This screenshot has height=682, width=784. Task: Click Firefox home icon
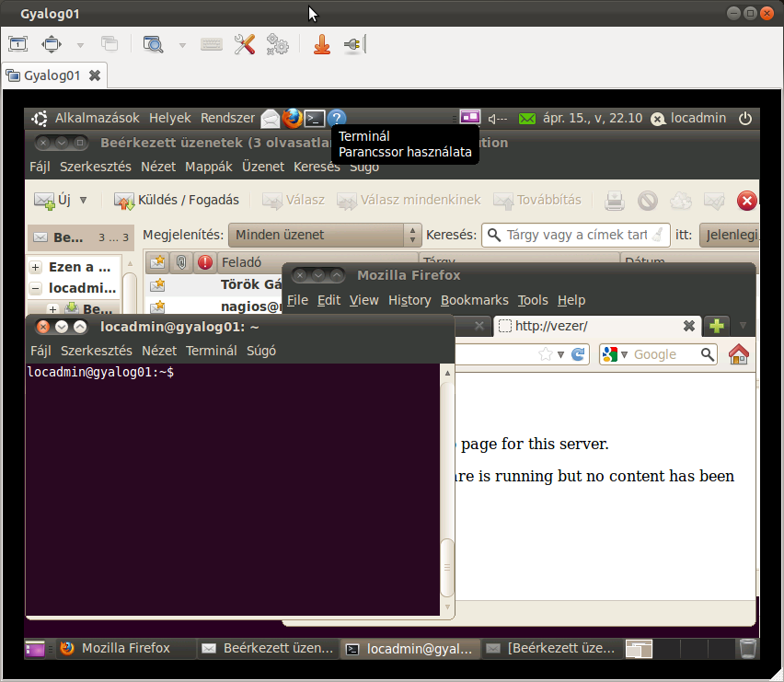(x=739, y=354)
